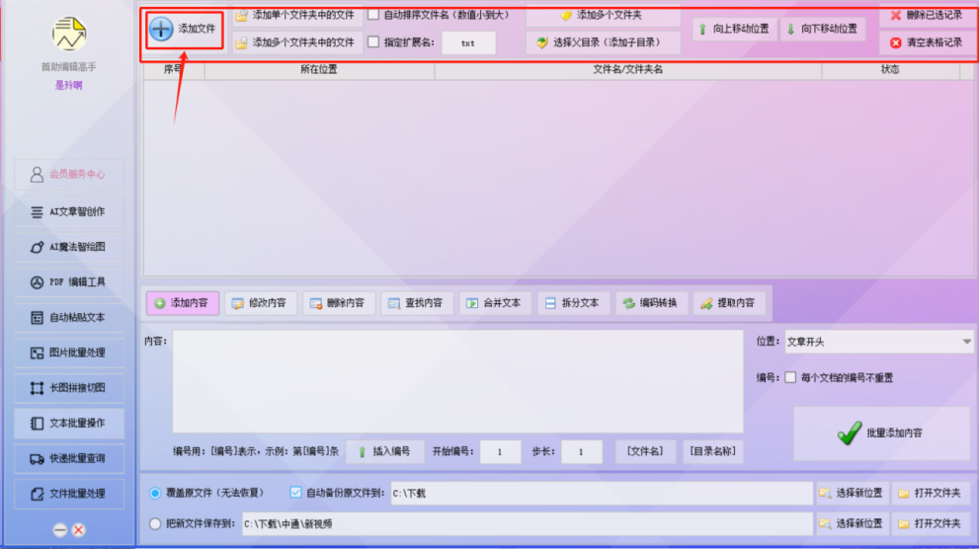Image resolution: width=980 pixels, height=550 pixels.
Task: Select 把新文件保存到 radio button
Action: coord(155,523)
